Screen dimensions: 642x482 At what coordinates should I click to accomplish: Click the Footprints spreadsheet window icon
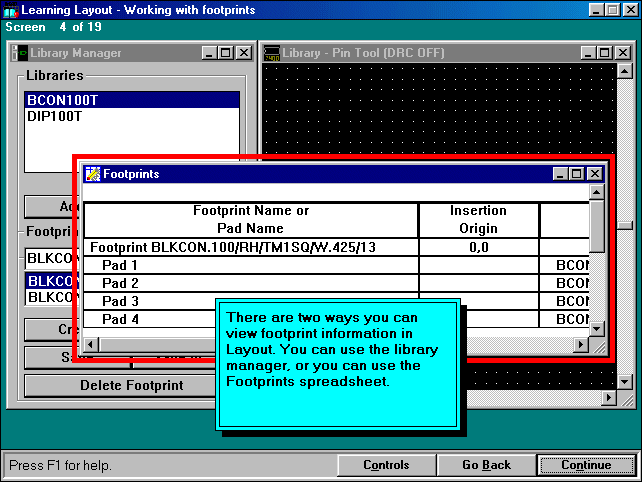(x=93, y=174)
